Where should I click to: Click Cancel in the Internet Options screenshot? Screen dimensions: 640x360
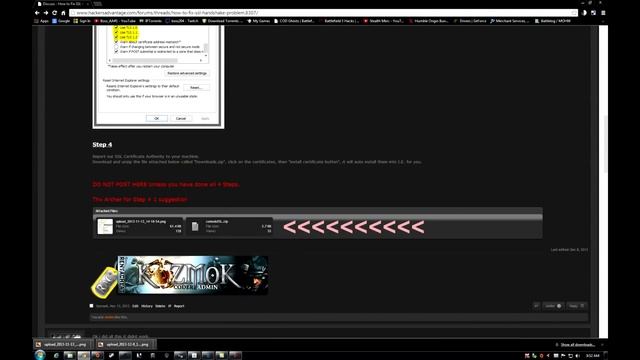point(181,118)
